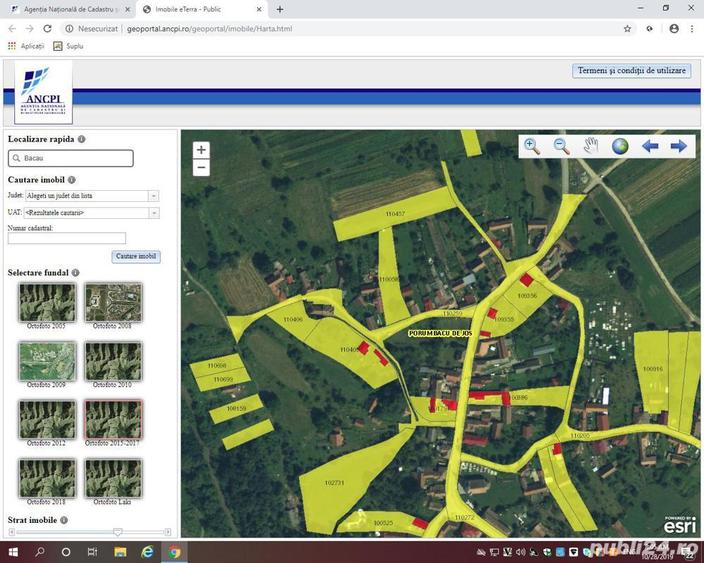Screen dimensions: 704x563
Task: Click PORUMBACU DE JOS map label
Action: click(440, 334)
